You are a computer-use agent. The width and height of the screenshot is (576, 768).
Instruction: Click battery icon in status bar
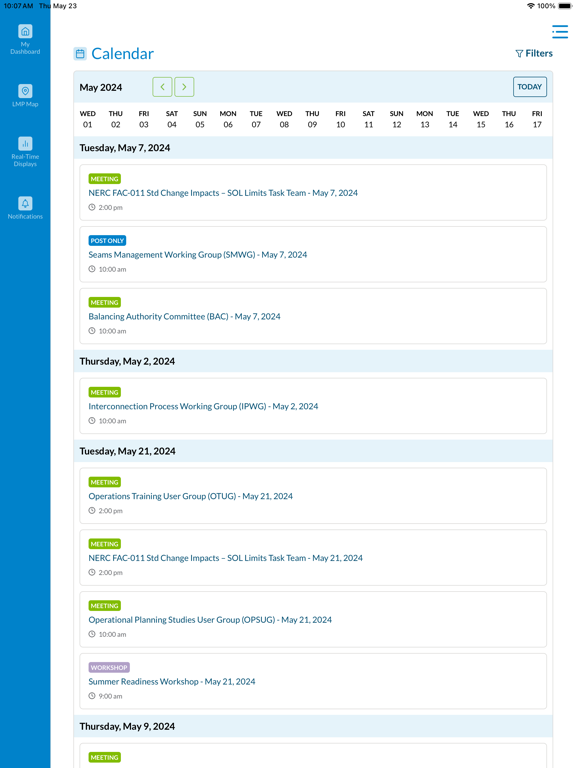click(x=565, y=6)
